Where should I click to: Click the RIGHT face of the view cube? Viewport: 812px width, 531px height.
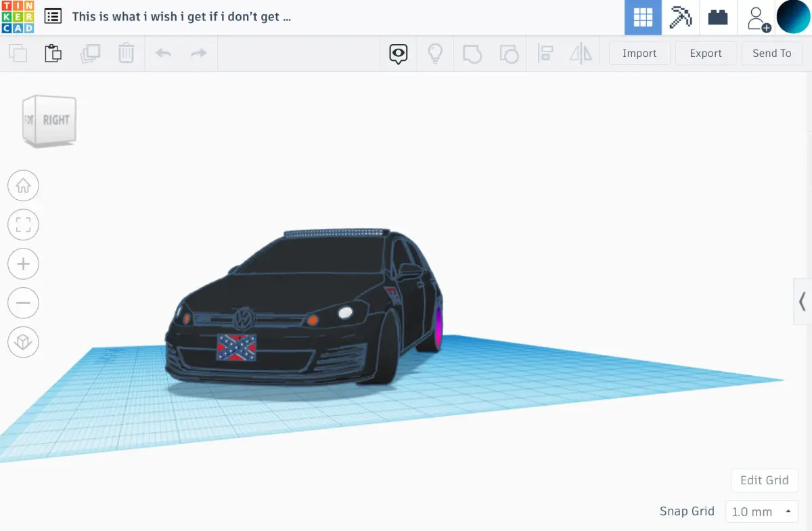pyautogui.click(x=56, y=120)
